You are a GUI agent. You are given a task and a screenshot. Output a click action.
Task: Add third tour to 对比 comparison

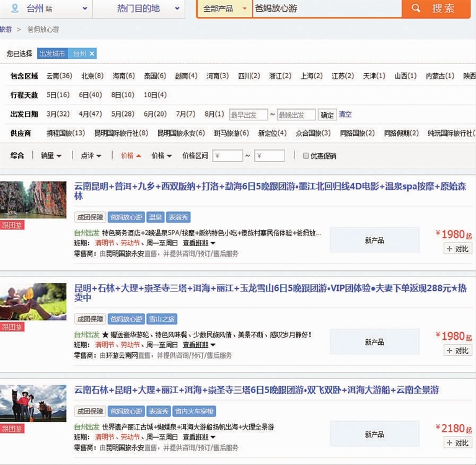[457, 443]
